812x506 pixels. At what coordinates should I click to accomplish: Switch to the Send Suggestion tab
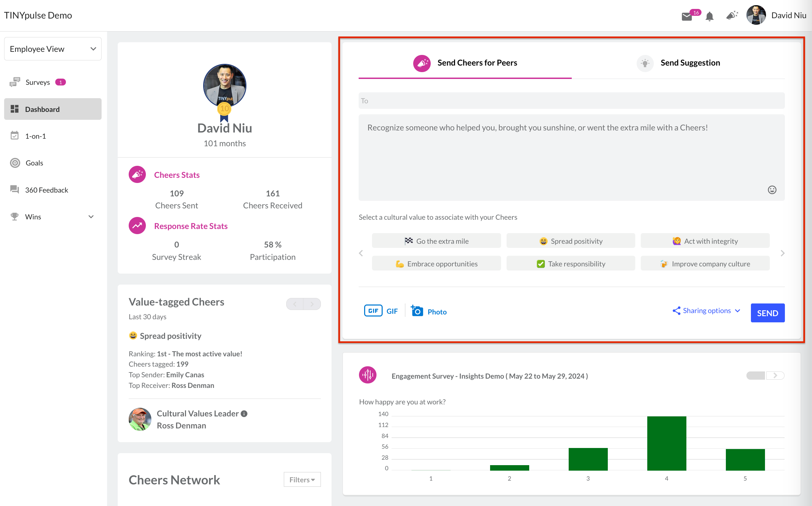[678, 63]
